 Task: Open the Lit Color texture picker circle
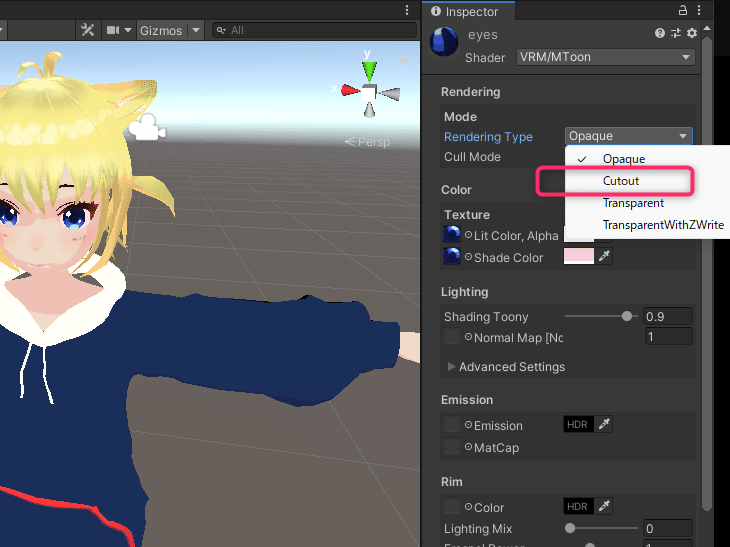pyautogui.click(x=468, y=235)
